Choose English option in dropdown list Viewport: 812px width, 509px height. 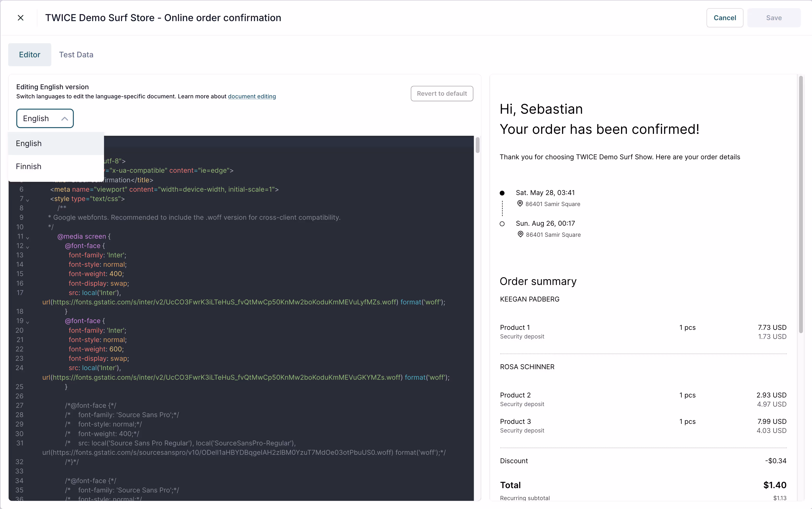point(29,143)
